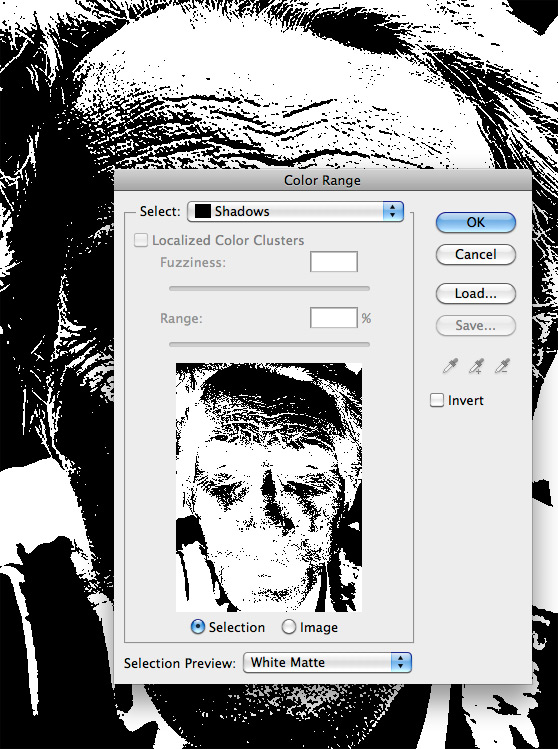Screen dimensions: 558x749
Task: Click the Load... button
Action: coord(476,293)
